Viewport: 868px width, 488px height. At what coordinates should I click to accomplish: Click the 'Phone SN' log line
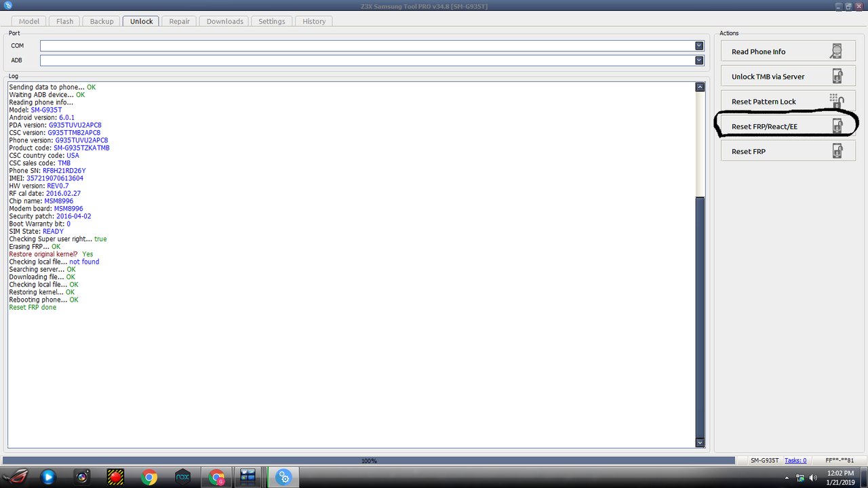click(x=47, y=171)
